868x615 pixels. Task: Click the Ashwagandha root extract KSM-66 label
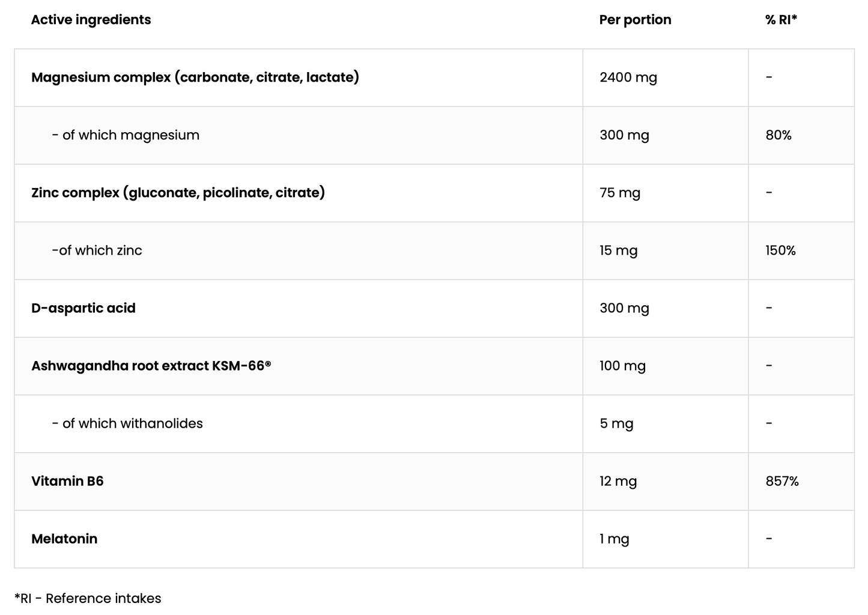click(x=151, y=366)
